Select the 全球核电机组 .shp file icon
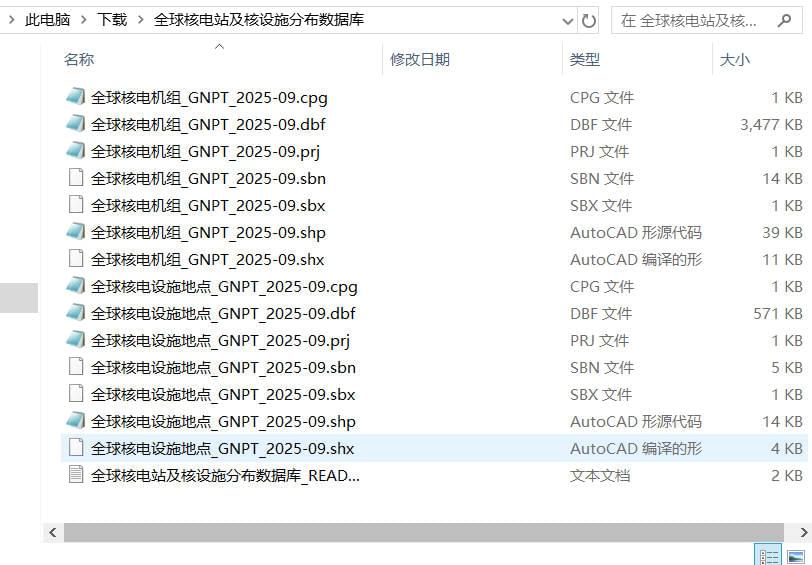Screen dimensions: 812x565 point(76,231)
